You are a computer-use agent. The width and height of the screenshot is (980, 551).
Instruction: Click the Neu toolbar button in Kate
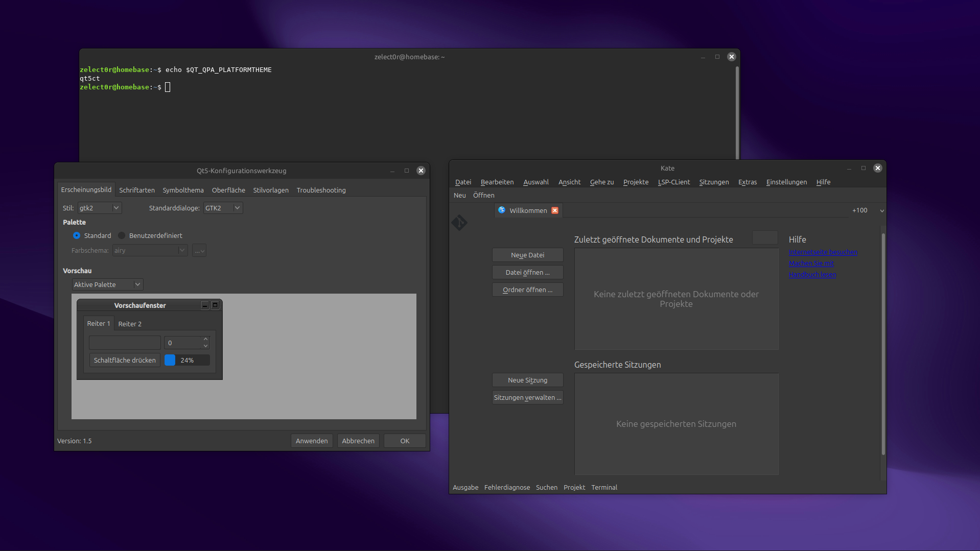460,195
